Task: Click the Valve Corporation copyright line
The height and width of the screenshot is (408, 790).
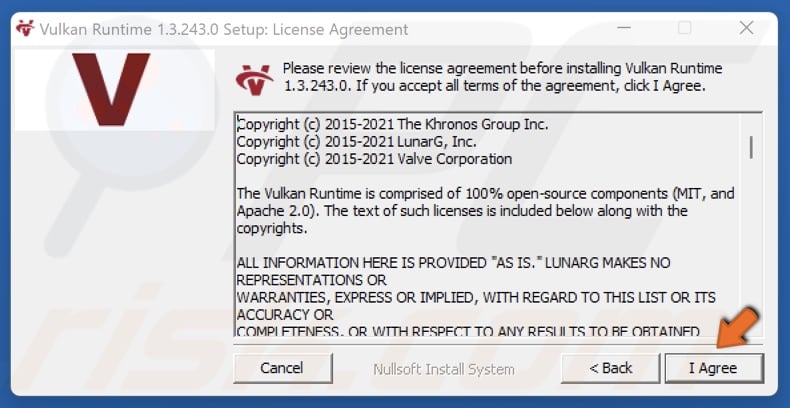Action: coord(374,159)
